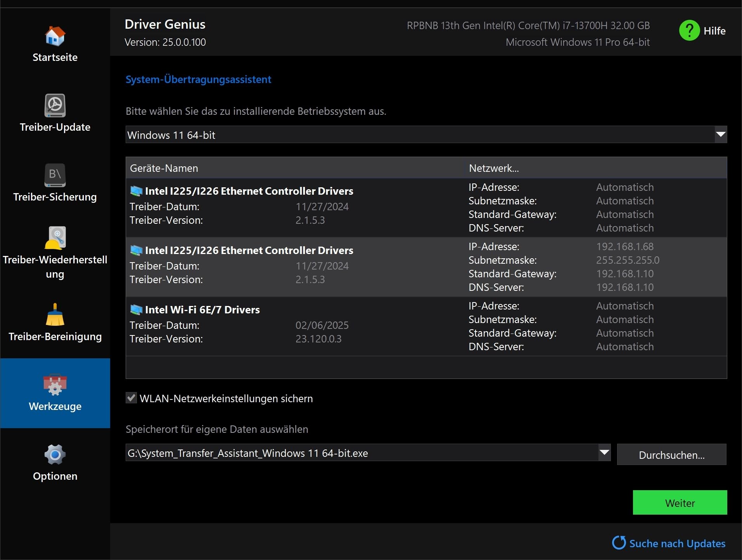This screenshot has height=560, width=742.
Task: Click the Version: 25.0.0.100 text
Action: 165,42
